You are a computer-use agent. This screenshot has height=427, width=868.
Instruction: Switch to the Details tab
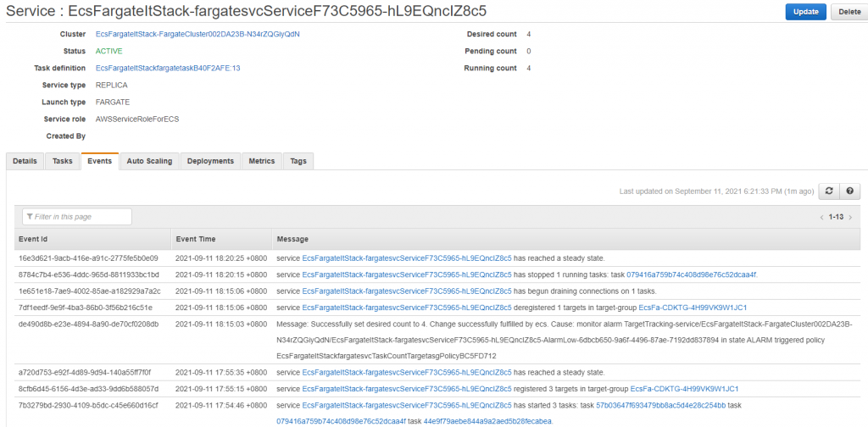point(25,161)
